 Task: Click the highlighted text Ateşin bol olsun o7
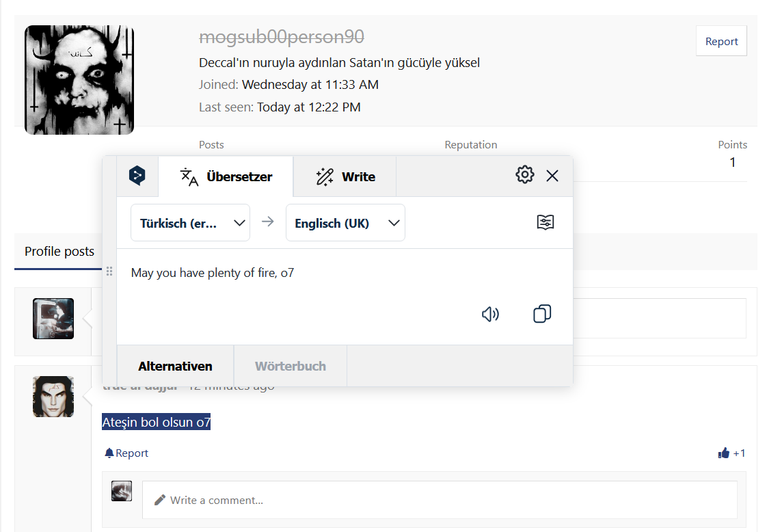[x=156, y=422]
